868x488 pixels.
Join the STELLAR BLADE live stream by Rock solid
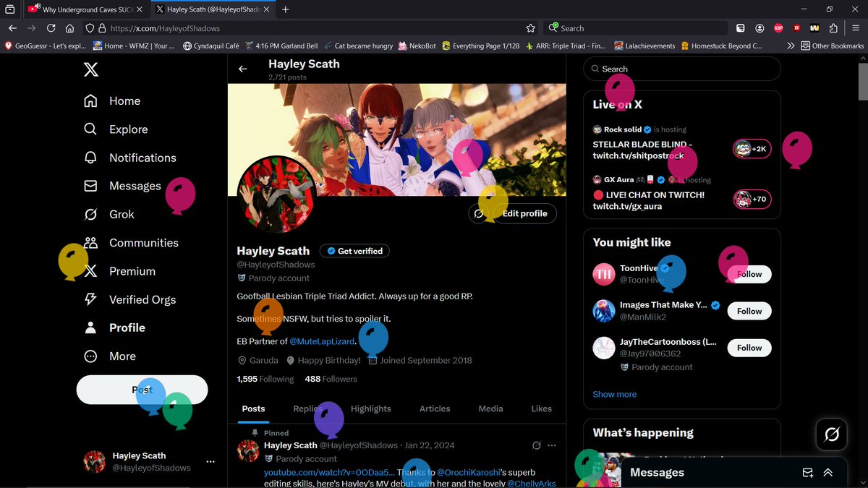click(642, 150)
